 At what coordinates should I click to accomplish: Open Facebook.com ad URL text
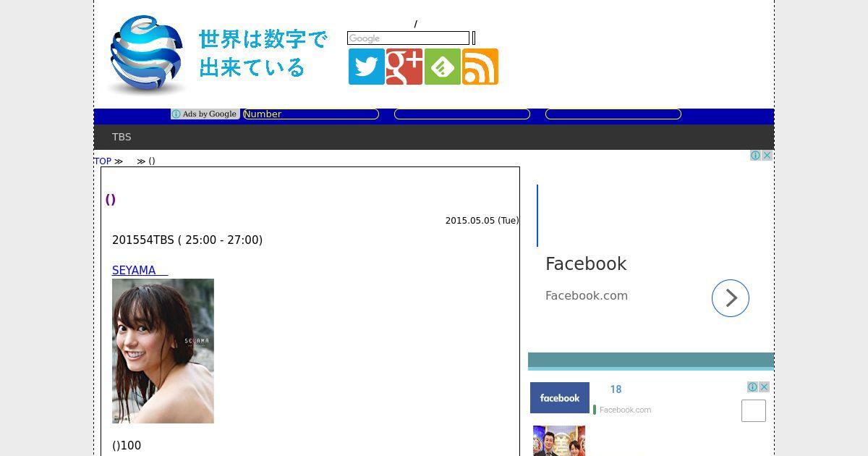[x=587, y=295]
